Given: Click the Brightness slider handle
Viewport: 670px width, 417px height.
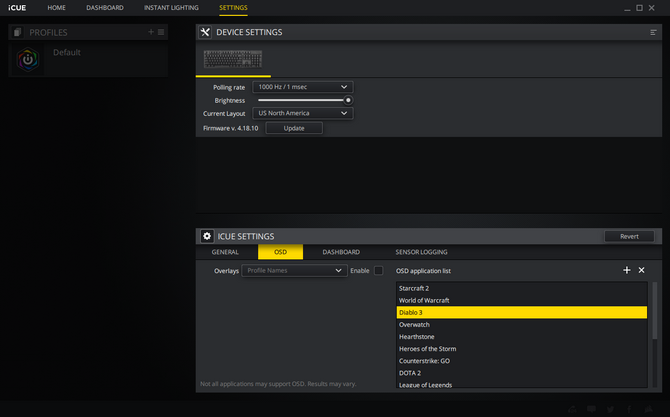Looking at the screenshot, I should (348, 100).
